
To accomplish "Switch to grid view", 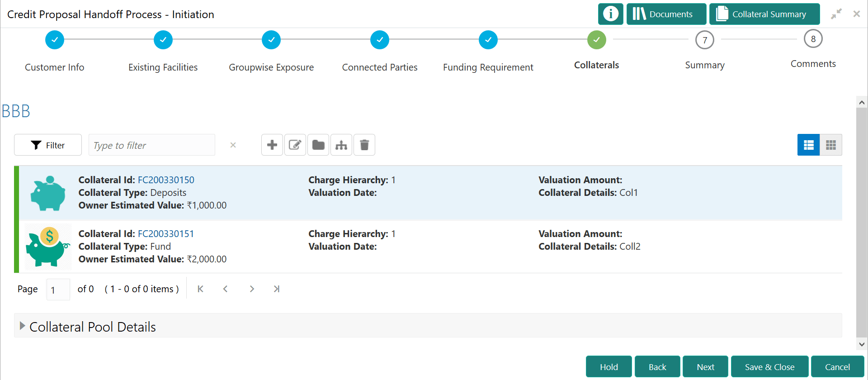I will 831,145.
